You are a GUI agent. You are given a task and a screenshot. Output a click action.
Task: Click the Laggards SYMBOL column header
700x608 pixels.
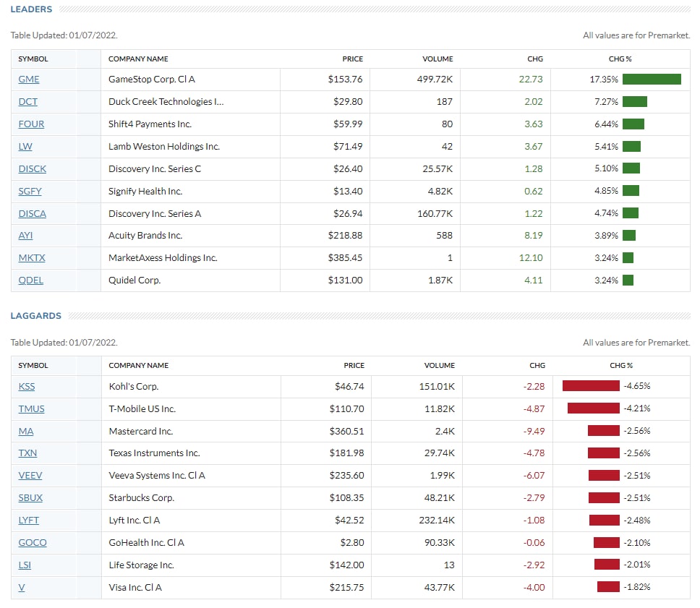(33, 366)
